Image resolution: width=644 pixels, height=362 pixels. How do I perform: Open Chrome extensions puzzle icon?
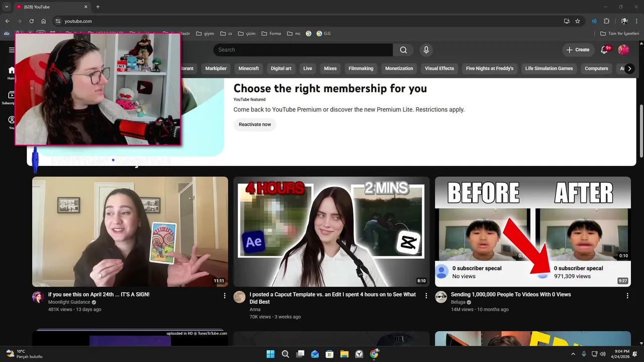pyautogui.click(x=606, y=21)
